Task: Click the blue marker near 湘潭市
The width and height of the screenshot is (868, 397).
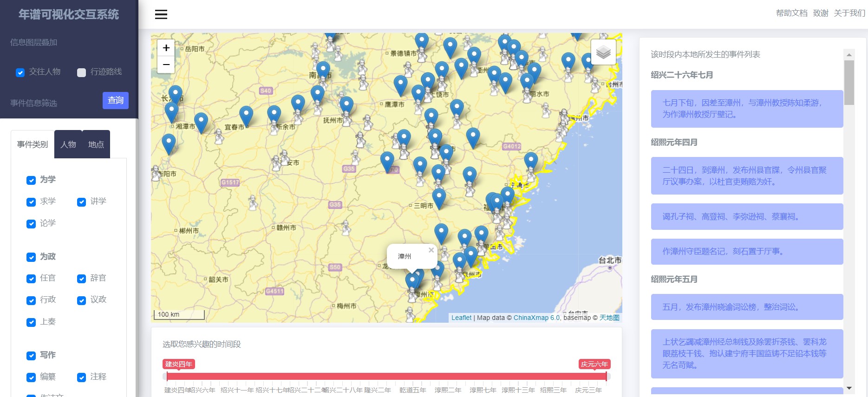Action: point(171,111)
